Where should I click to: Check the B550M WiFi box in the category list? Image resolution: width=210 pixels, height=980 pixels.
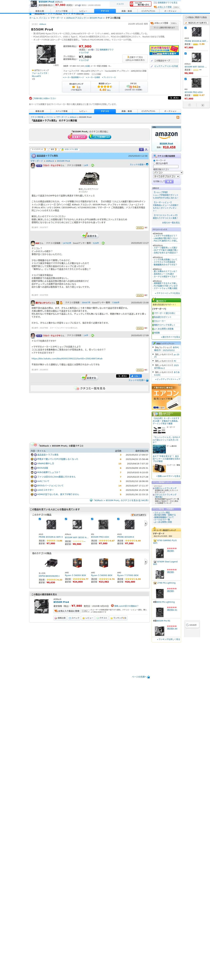point(66,519)
